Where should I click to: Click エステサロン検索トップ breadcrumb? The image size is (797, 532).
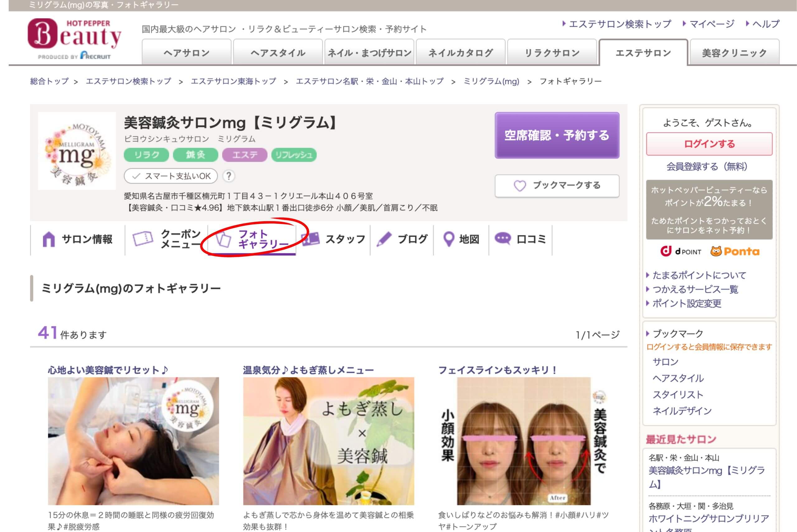click(x=128, y=81)
